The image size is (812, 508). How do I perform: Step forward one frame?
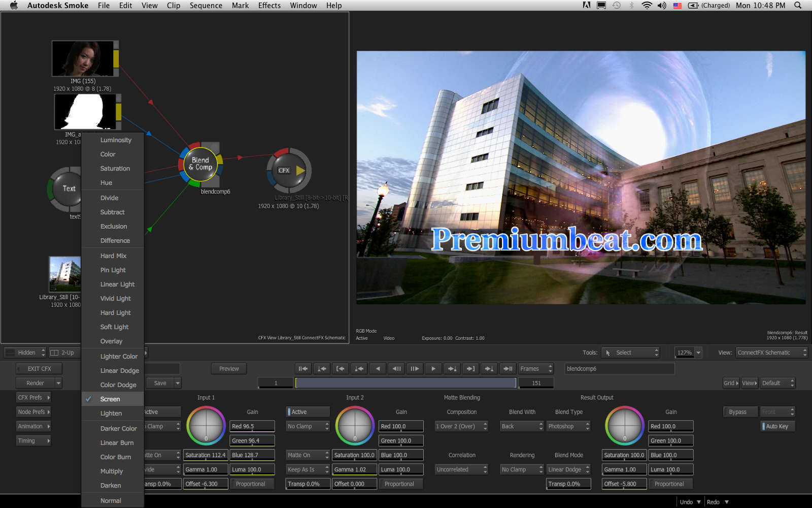tap(415, 369)
